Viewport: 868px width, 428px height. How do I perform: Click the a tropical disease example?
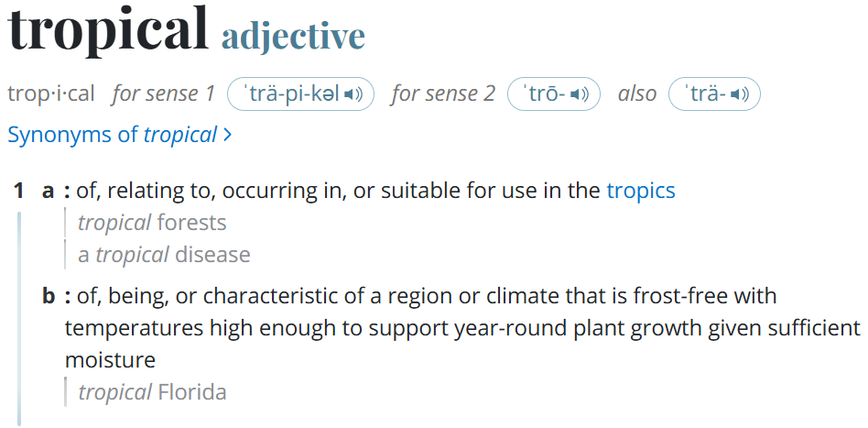[164, 254]
